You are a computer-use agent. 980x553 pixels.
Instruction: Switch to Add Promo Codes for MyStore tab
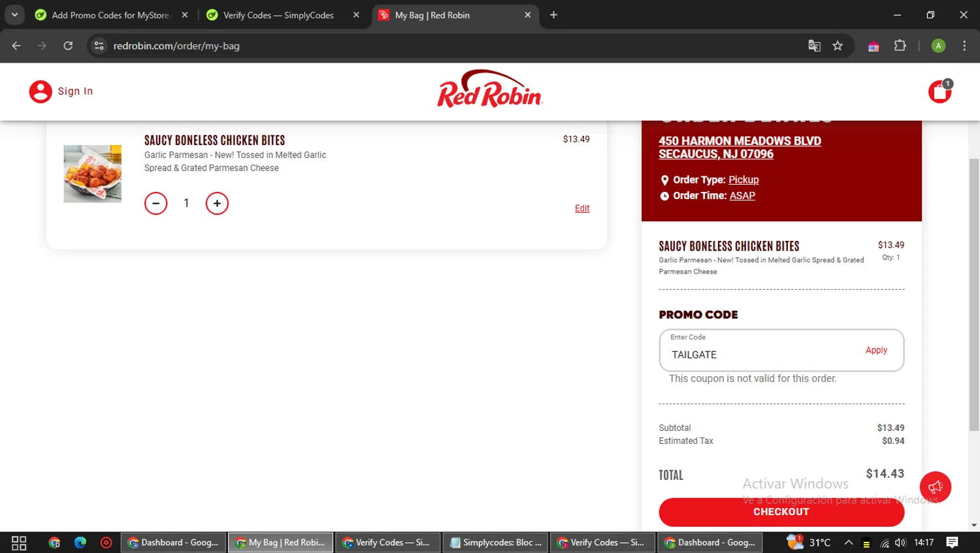(x=110, y=15)
